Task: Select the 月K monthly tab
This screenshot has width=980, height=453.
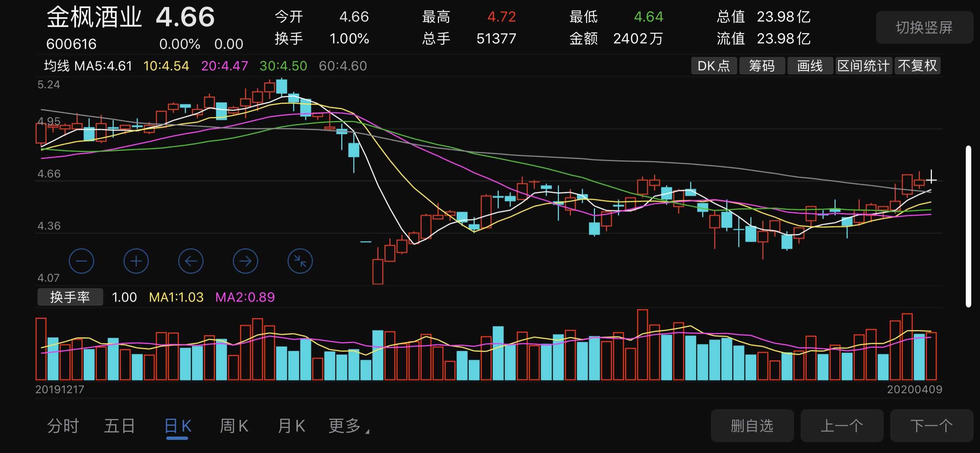Action: [x=291, y=426]
